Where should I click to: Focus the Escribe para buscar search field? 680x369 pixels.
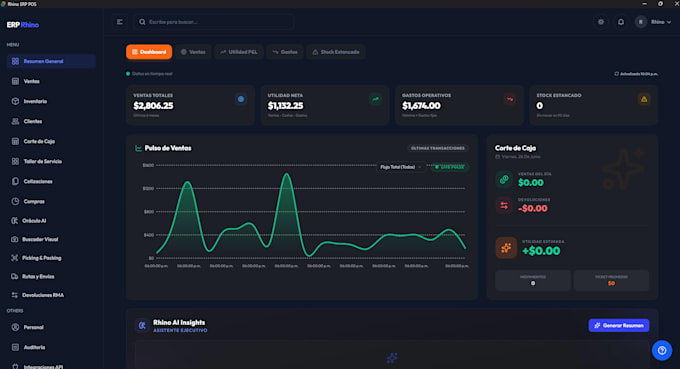(x=214, y=22)
